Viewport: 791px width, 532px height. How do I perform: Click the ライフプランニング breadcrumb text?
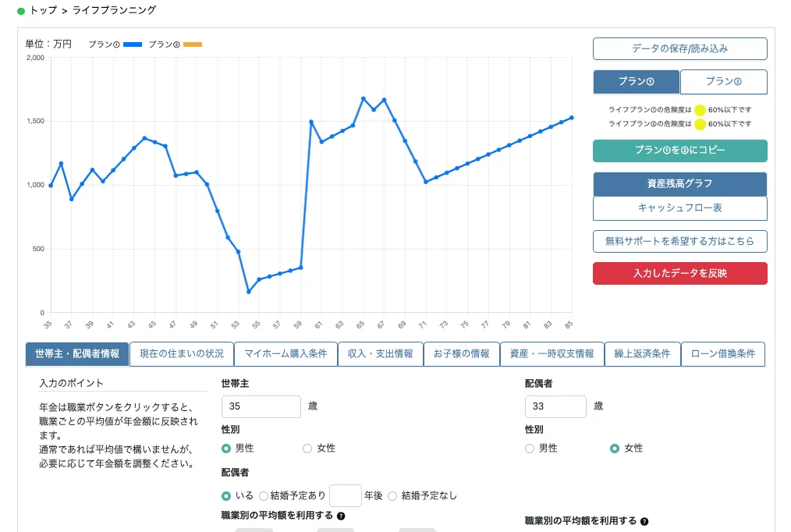(x=115, y=11)
